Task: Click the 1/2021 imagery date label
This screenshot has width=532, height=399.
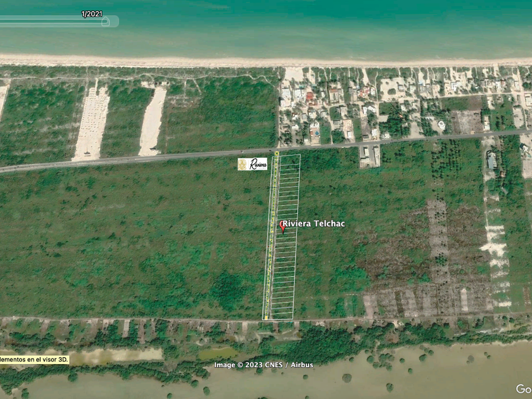Action: pos(92,14)
